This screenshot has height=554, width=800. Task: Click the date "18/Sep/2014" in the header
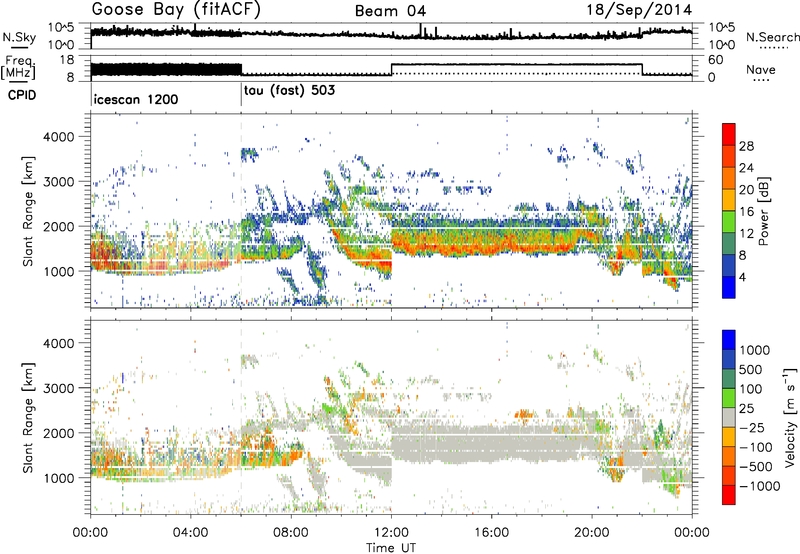639,10
